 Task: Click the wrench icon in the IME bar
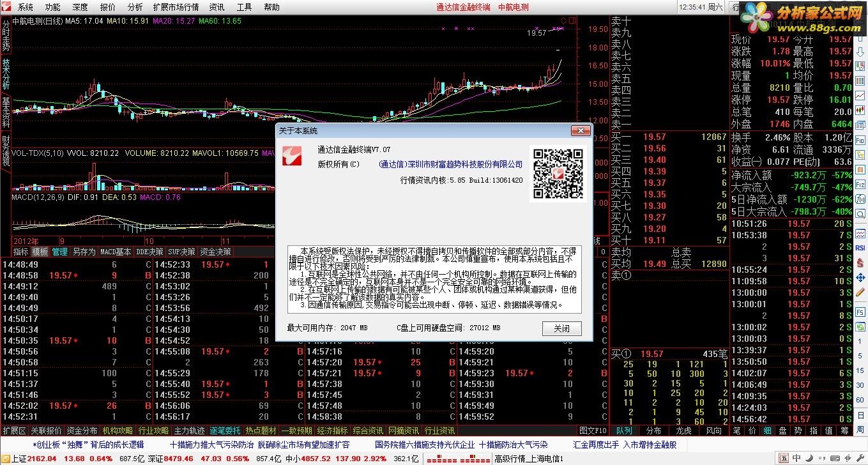(x=860, y=458)
